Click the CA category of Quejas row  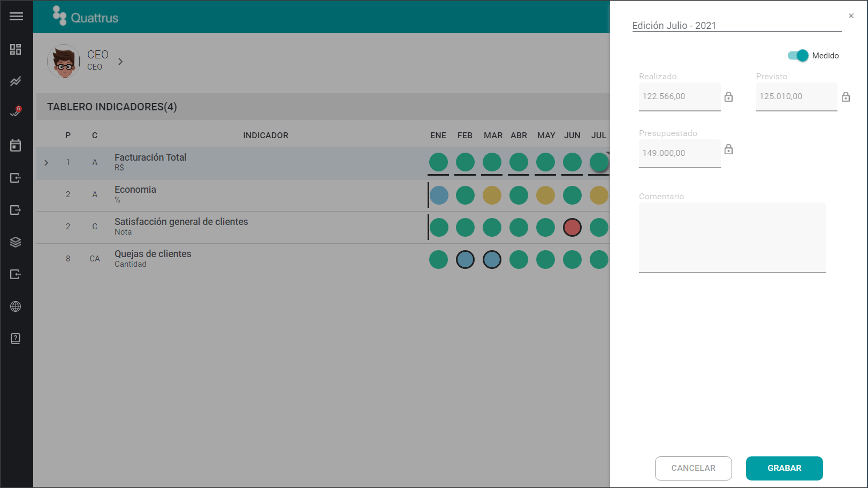point(95,259)
